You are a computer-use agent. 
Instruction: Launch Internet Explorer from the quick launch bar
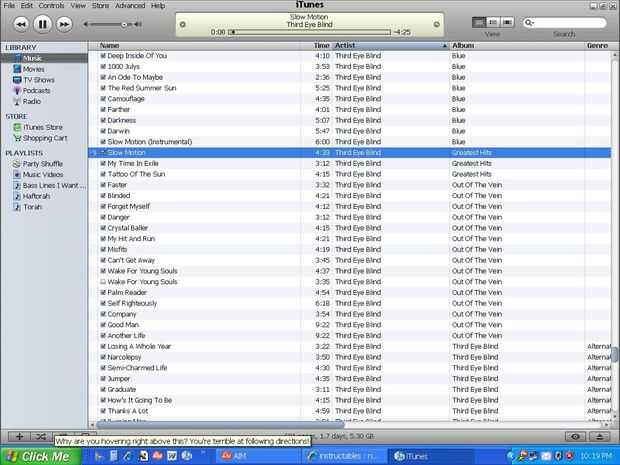click(127, 456)
